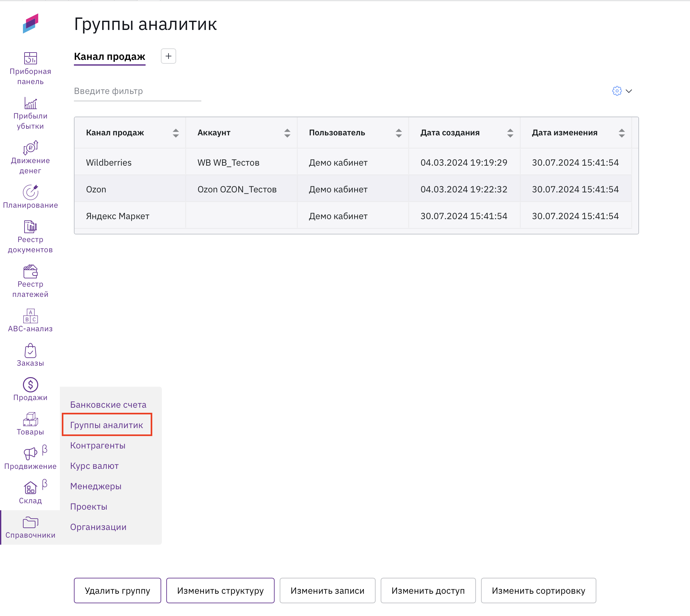Screen dimensions: 690x616
Task: Click the empty Аккаунт cell for Яндекс Маркет
Action: click(241, 216)
